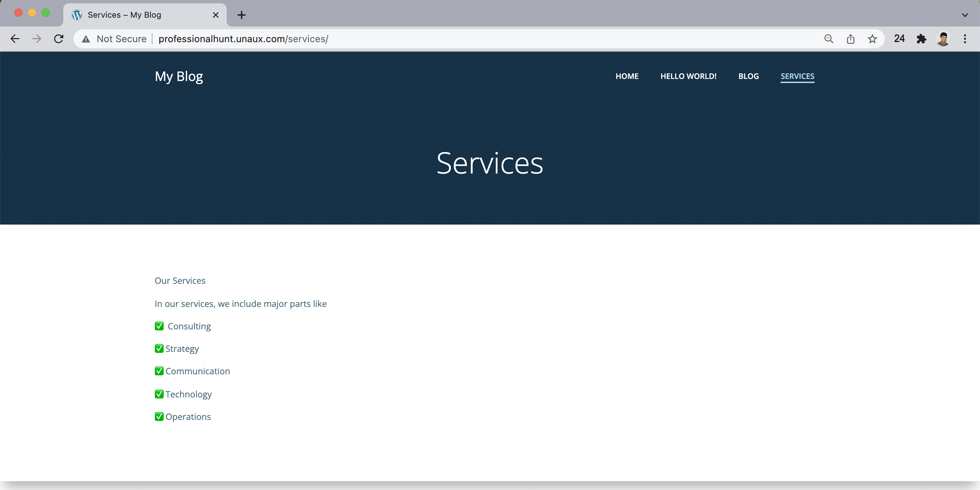
Task: Open the user profile avatar
Action: [943, 39]
